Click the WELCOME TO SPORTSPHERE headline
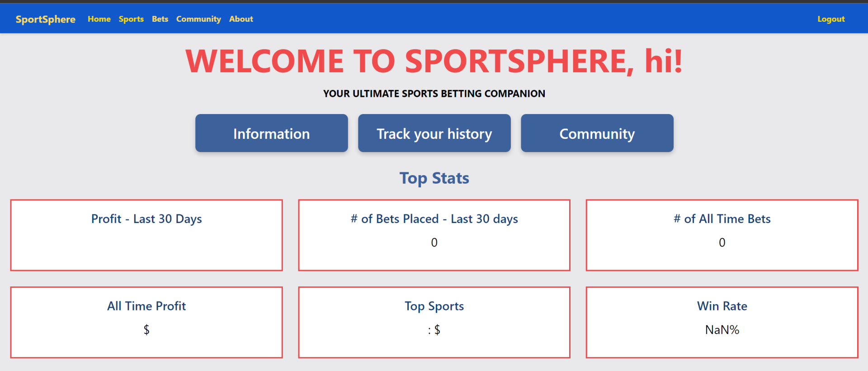The height and width of the screenshot is (371, 868). pos(434,61)
